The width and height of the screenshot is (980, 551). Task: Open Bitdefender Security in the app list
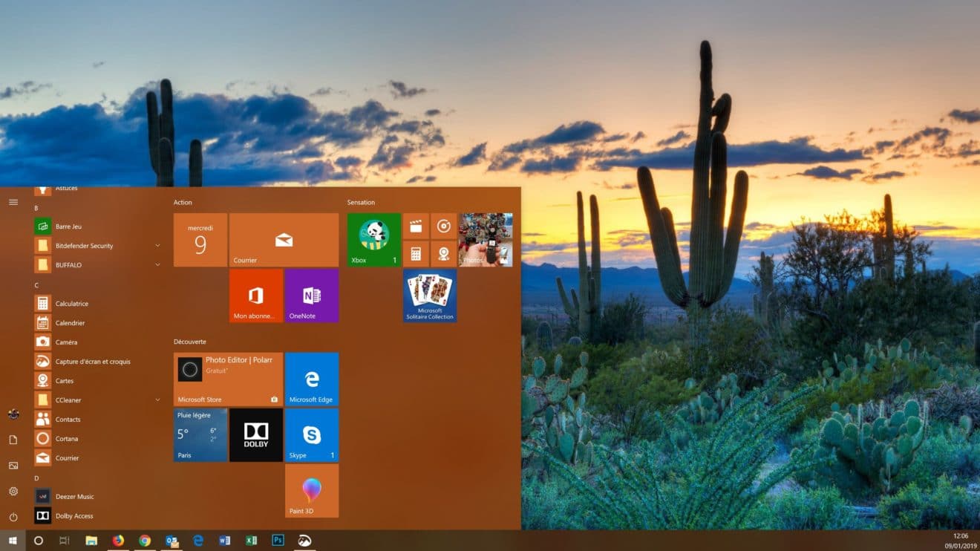99,246
